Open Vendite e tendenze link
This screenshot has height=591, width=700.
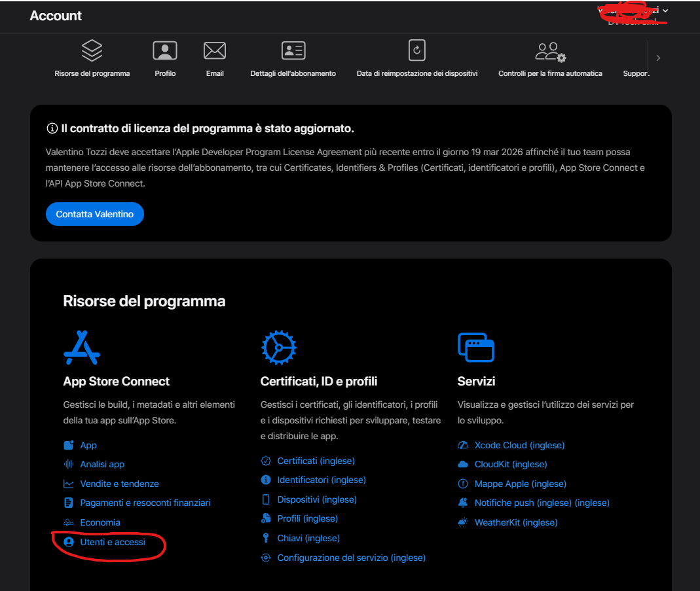point(119,484)
